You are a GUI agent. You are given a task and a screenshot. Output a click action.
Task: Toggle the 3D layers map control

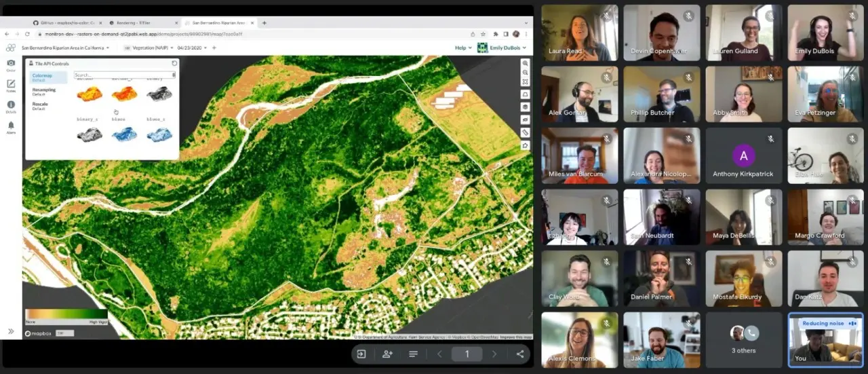coord(525,107)
